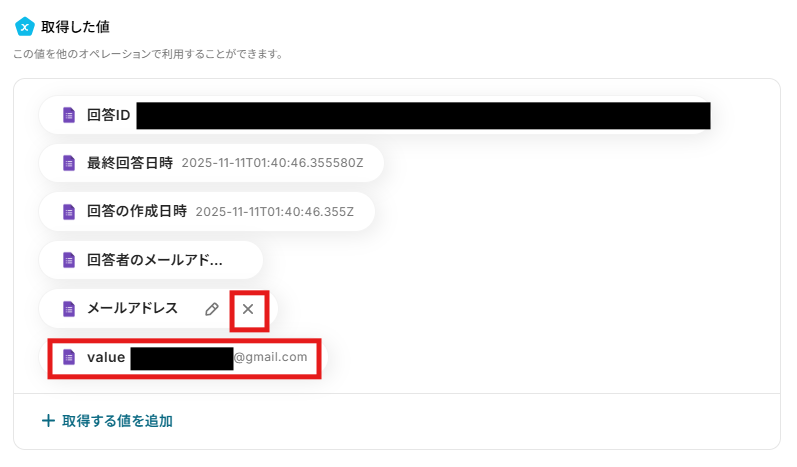Click the @gmail.com address text
797x467 pixels.
[270, 357]
